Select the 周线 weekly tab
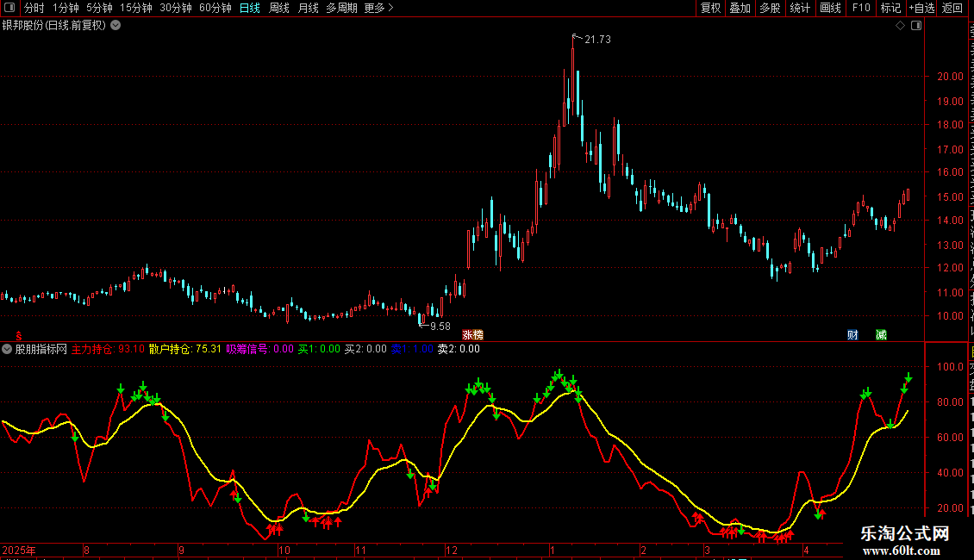Image resolution: width=974 pixels, height=560 pixels. [x=279, y=8]
